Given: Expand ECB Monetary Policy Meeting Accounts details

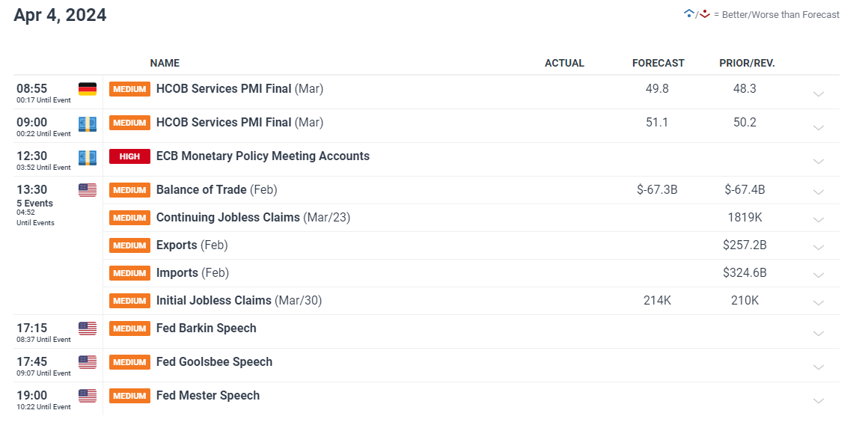Looking at the screenshot, I should pyautogui.click(x=818, y=162).
